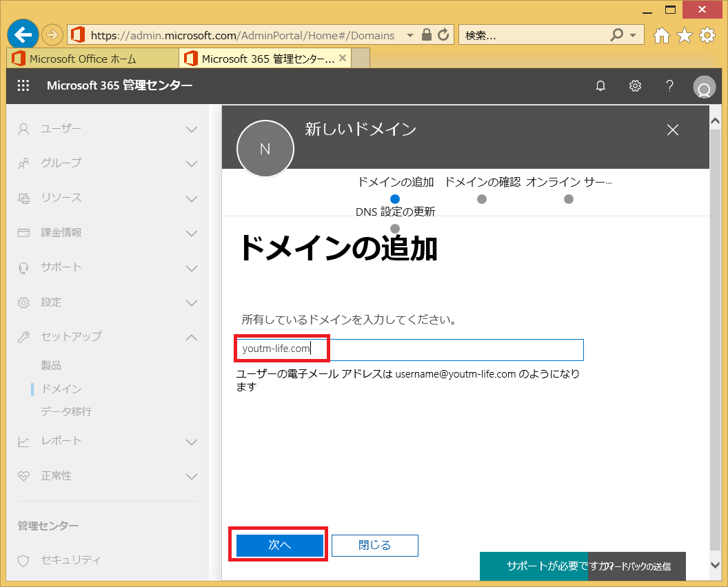Click the page Refresh icon
The height and width of the screenshot is (587, 728).
tap(443, 35)
